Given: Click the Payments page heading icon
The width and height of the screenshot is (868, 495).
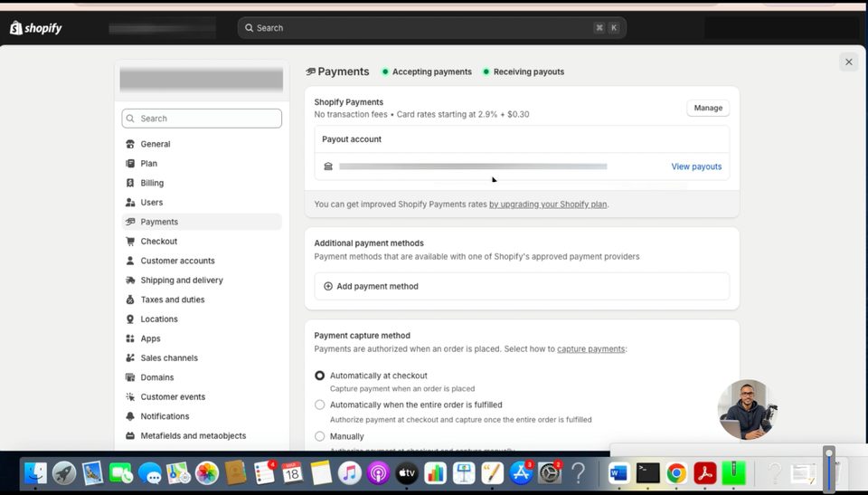Looking at the screenshot, I should 310,71.
